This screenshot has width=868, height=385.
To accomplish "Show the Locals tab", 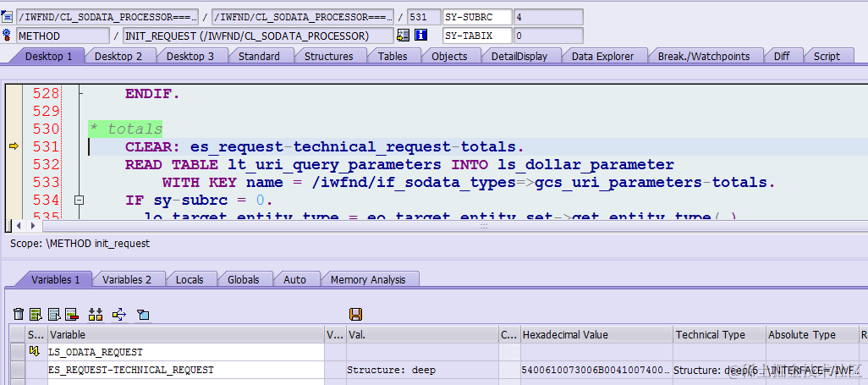I will point(190,280).
